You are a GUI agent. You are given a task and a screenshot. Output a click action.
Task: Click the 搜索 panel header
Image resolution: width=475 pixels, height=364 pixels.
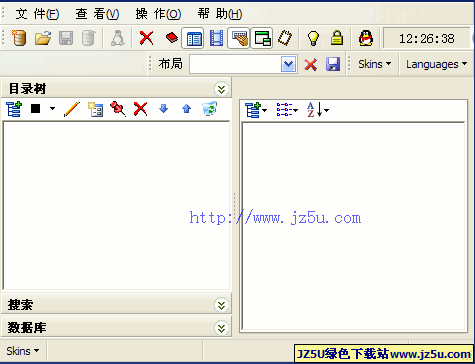(x=116, y=305)
